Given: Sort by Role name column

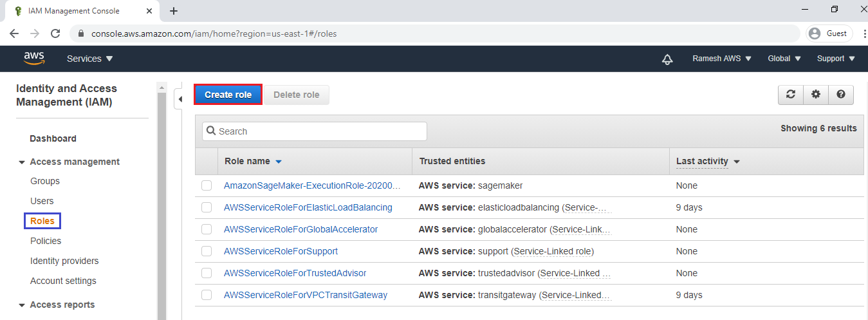Looking at the screenshot, I should (x=253, y=161).
